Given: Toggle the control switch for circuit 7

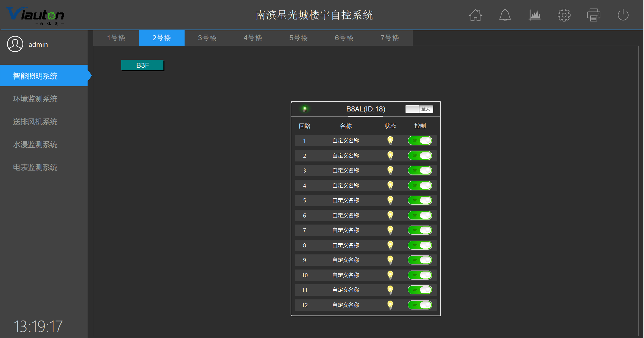Looking at the screenshot, I should (419, 230).
